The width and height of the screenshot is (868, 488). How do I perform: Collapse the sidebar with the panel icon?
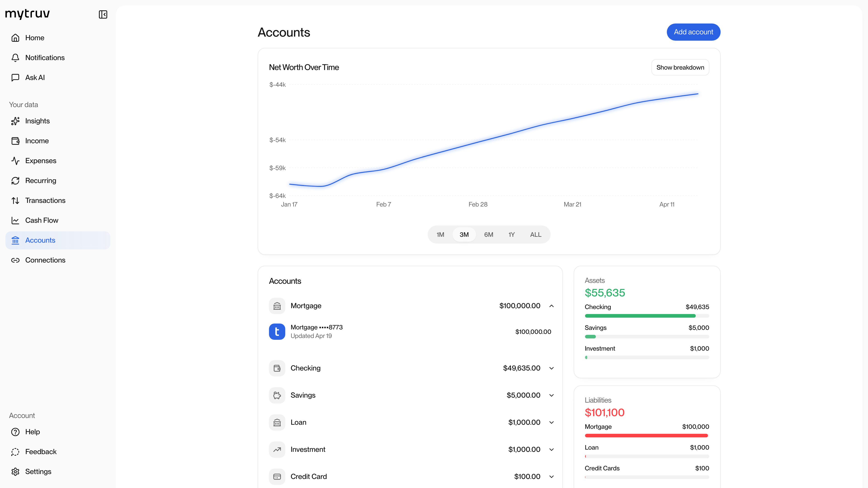point(103,14)
